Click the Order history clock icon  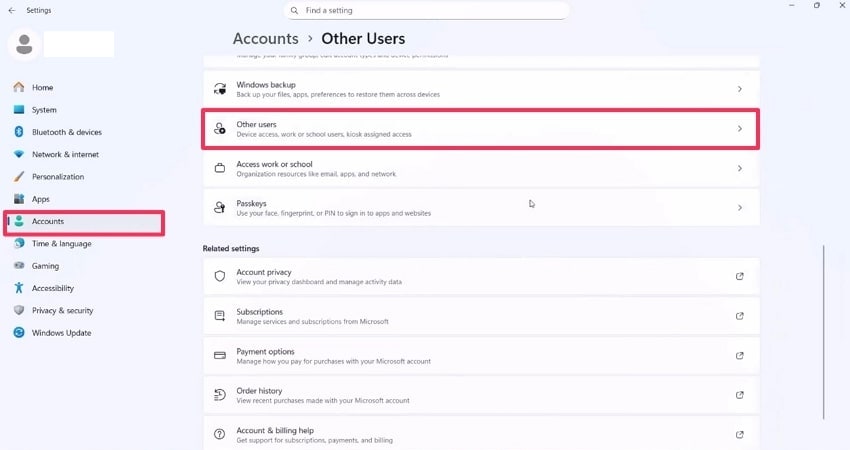pos(220,395)
